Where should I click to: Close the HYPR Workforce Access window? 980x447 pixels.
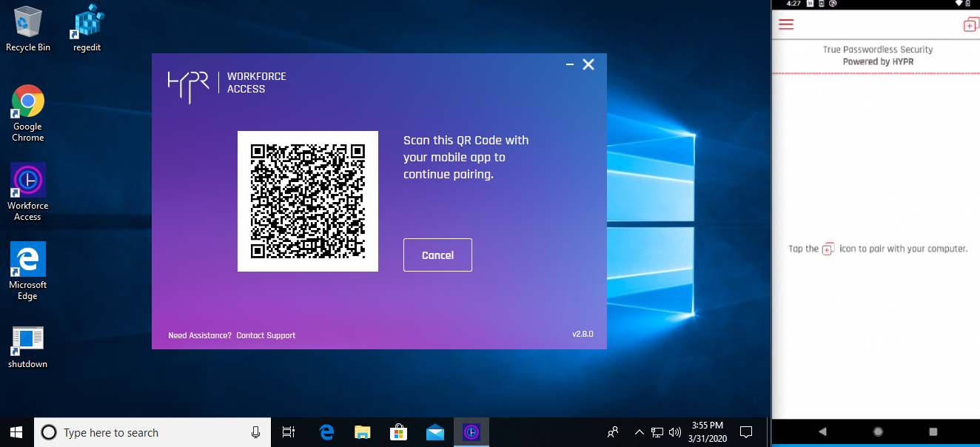click(x=588, y=64)
